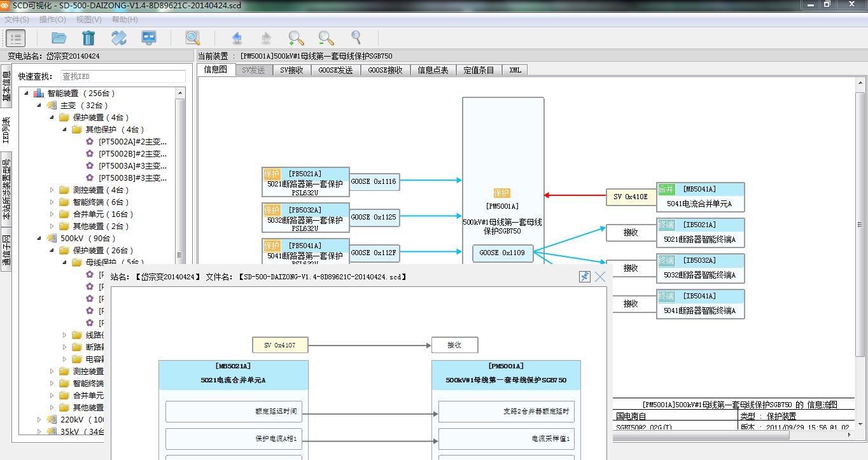Open the 操作(O) menu

pyautogui.click(x=52, y=20)
